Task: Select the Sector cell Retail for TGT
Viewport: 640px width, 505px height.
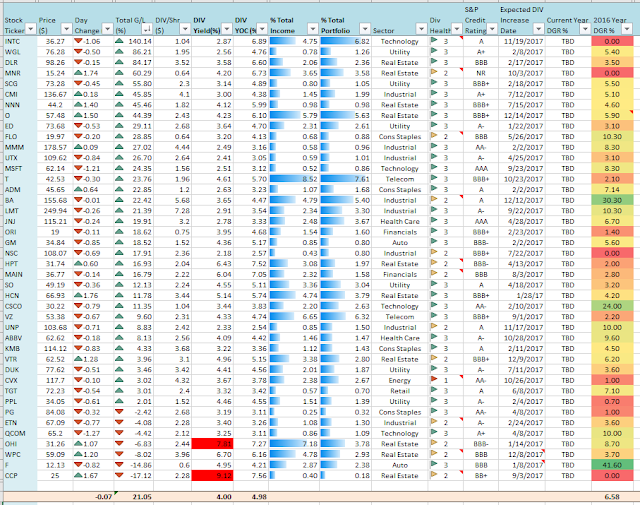Action: click(399, 391)
